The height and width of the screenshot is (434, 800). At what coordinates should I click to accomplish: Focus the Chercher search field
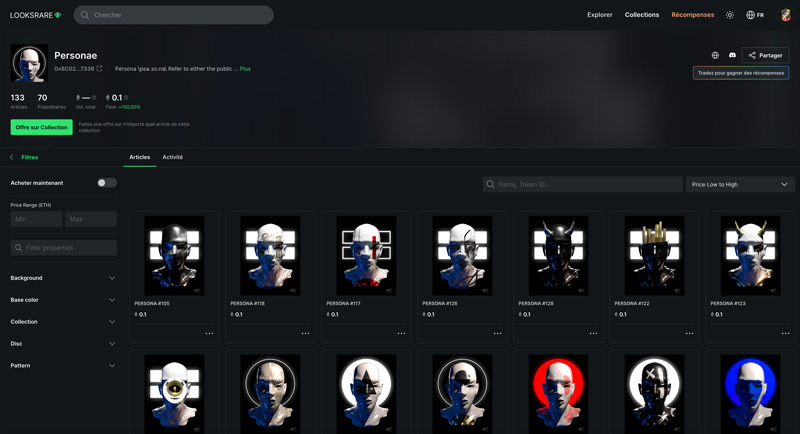(173, 15)
